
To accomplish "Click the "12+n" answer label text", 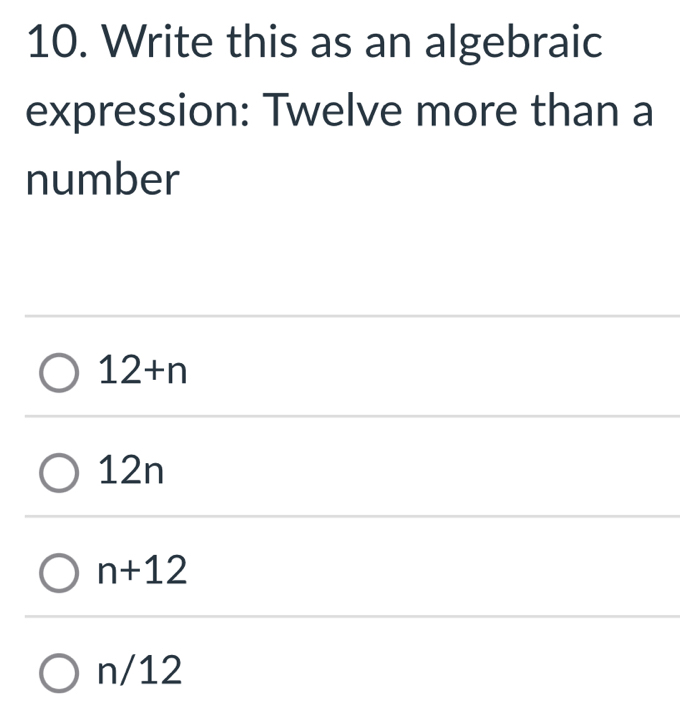I will [142, 370].
